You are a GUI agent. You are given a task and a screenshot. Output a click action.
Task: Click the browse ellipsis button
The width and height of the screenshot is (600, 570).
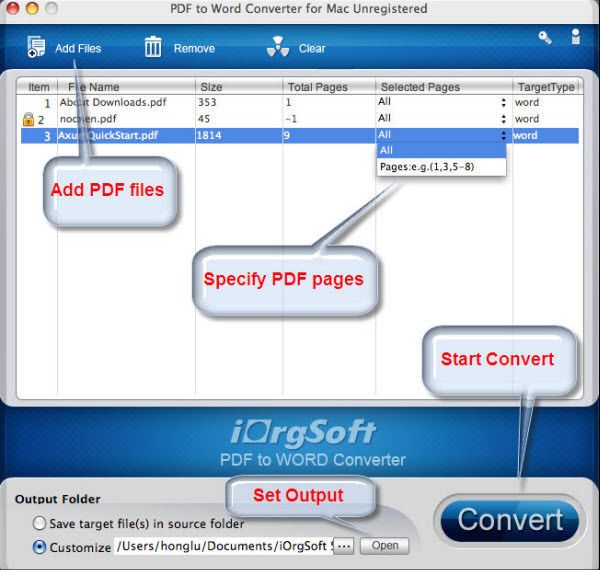[344, 546]
